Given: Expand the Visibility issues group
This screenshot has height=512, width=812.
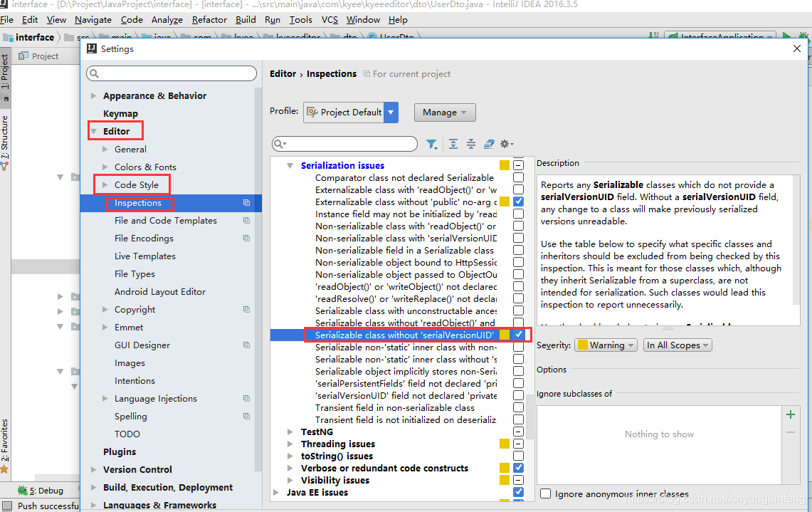Looking at the screenshot, I should [x=290, y=481].
